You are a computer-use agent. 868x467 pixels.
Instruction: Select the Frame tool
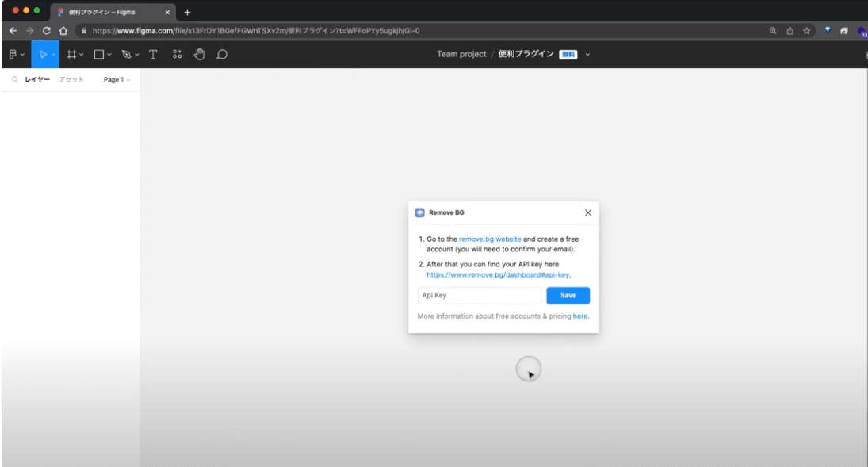tap(71, 54)
